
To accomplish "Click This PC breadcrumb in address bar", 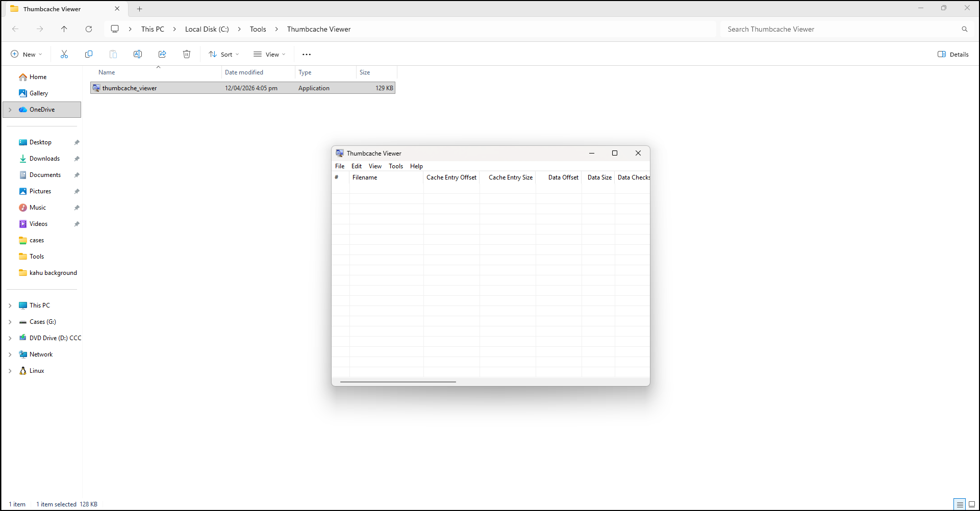I will [x=153, y=29].
